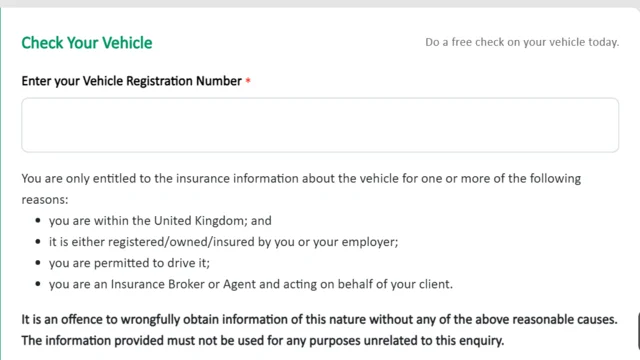This screenshot has width=640, height=360.
Task: Click the 'Insurance Broker or Agent' list item
Action: click(251, 284)
